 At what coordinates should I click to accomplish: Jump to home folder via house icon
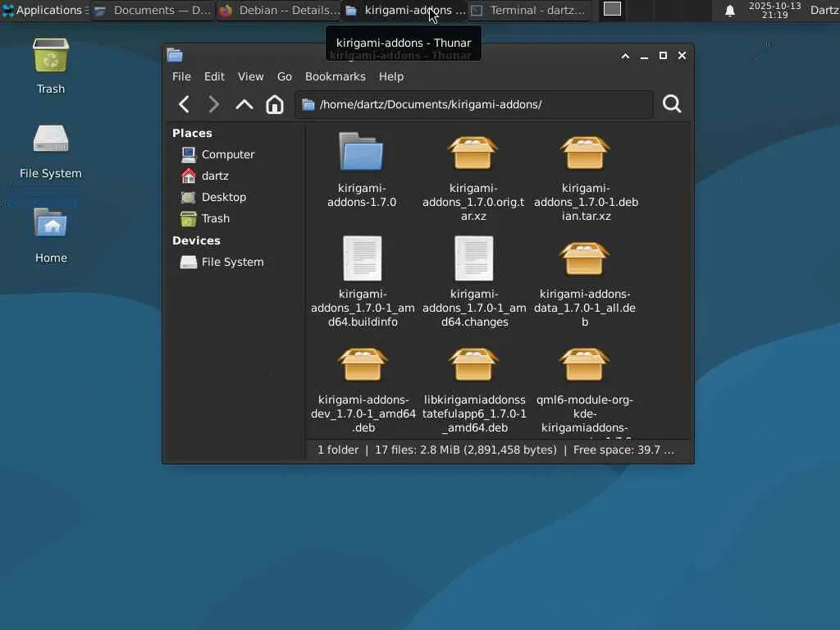[275, 104]
